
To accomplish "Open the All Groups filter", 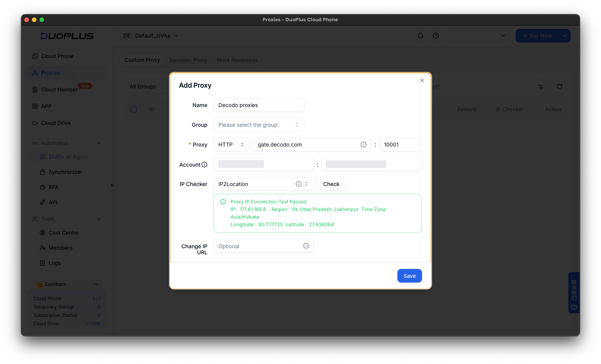I will point(147,87).
